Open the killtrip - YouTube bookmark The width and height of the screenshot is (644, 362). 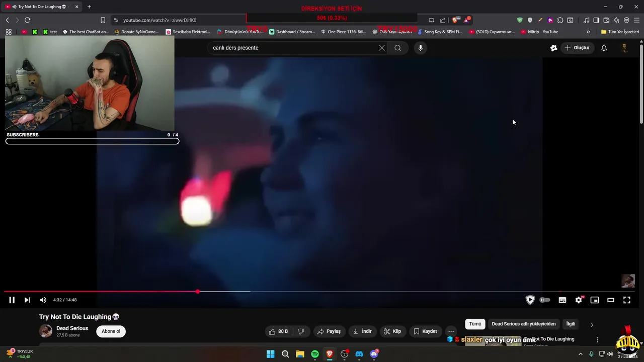click(539, 32)
